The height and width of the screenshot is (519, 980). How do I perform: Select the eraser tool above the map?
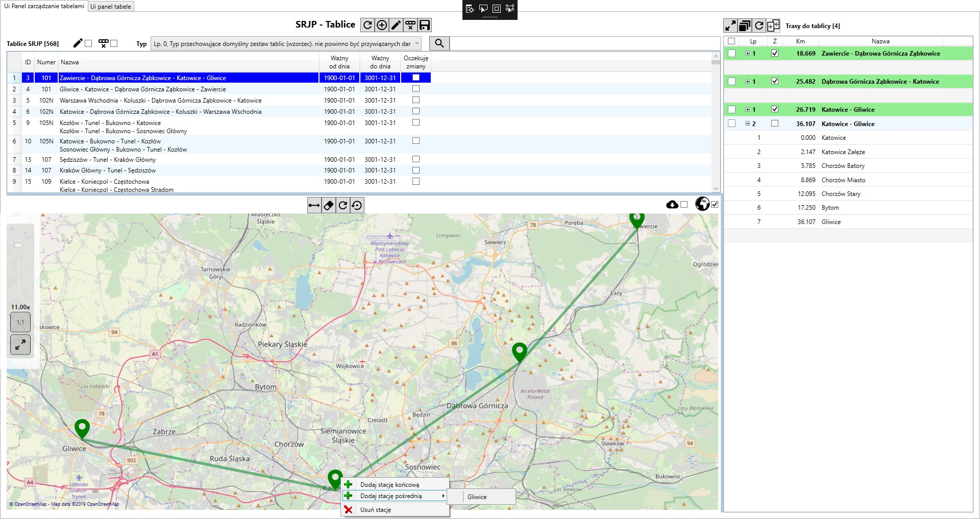[x=329, y=205]
